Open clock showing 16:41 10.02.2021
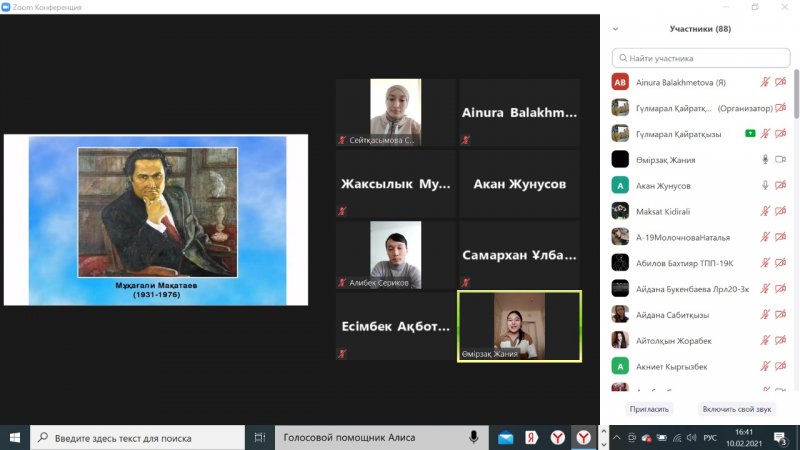This screenshot has width=800, height=450. tap(744, 438)
